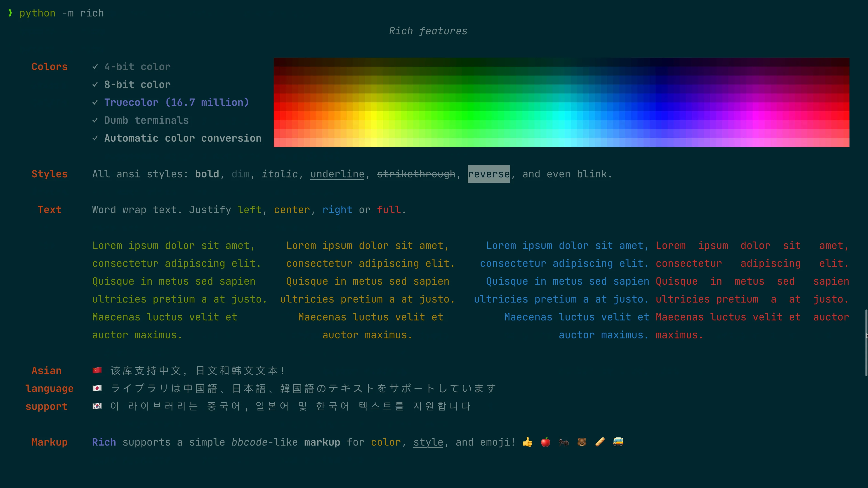Screen dimensions: 868x488
Task: Click the South Korean flag icon
Action: [x=97, y=406]
